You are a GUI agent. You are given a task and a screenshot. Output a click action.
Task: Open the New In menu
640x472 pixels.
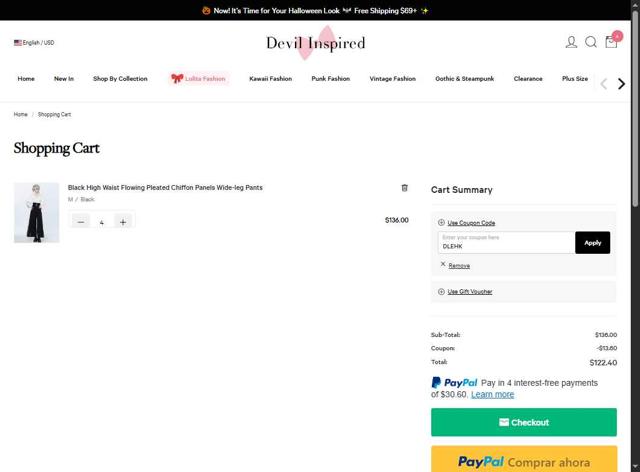(x=64, y=79)
